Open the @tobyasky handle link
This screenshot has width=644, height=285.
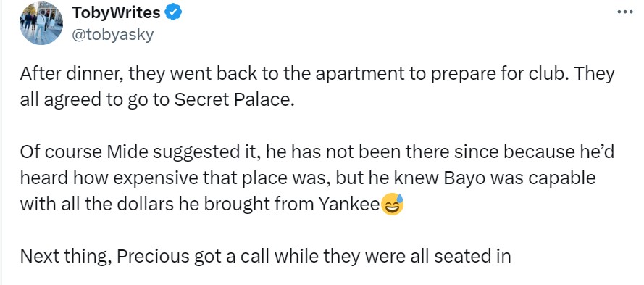[112, 35]
